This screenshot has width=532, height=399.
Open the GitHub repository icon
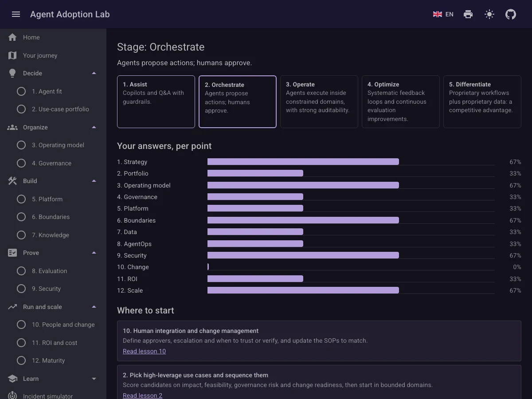(511, 14)
